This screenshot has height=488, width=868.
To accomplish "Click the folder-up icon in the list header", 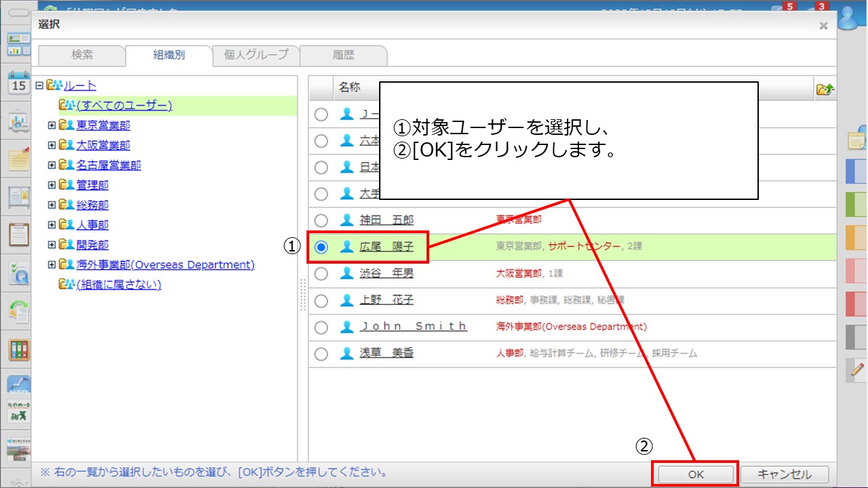I will pos(825,89).
